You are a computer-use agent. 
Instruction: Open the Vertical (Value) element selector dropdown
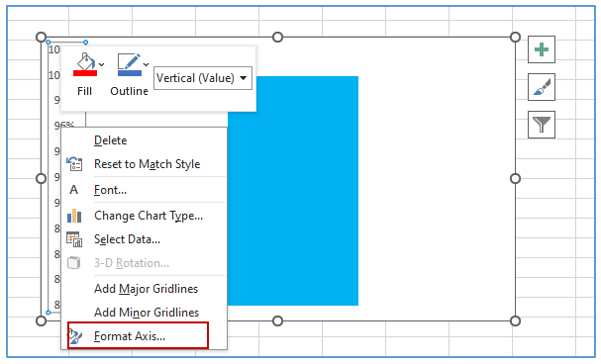coord(203,78)
